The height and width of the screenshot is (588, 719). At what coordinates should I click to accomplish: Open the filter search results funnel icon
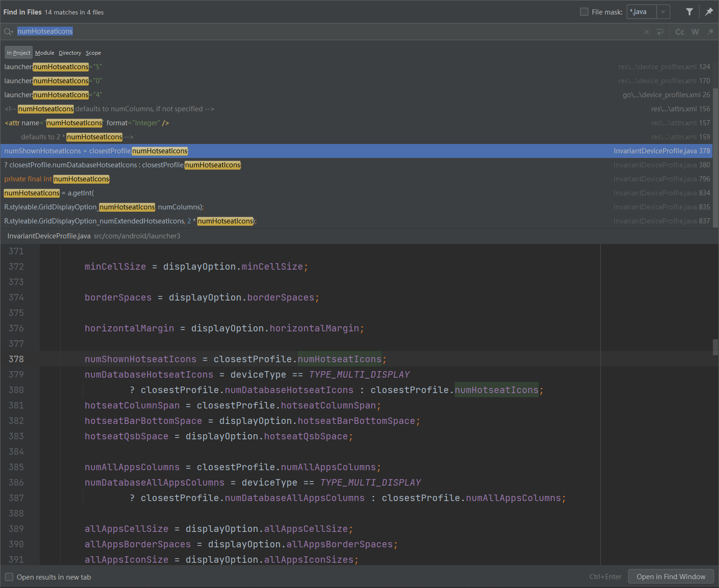click(x=690, y=12)
